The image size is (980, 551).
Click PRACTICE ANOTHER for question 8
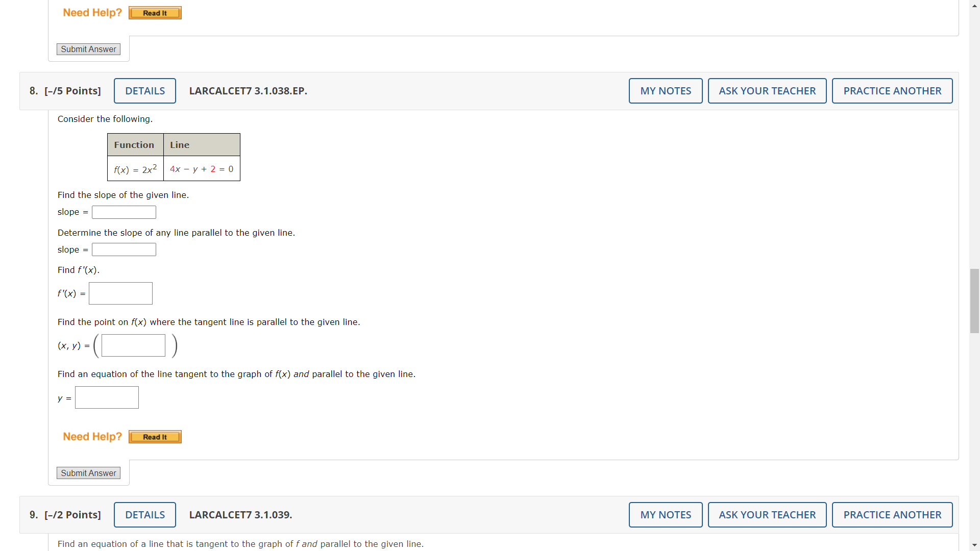click(892, 91)
